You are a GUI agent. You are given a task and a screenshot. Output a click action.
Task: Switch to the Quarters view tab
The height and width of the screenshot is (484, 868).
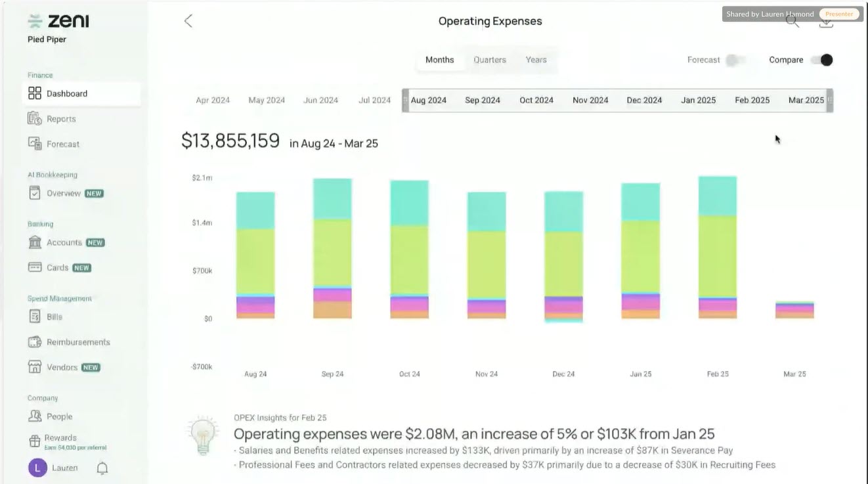click(x=490, y=60)
